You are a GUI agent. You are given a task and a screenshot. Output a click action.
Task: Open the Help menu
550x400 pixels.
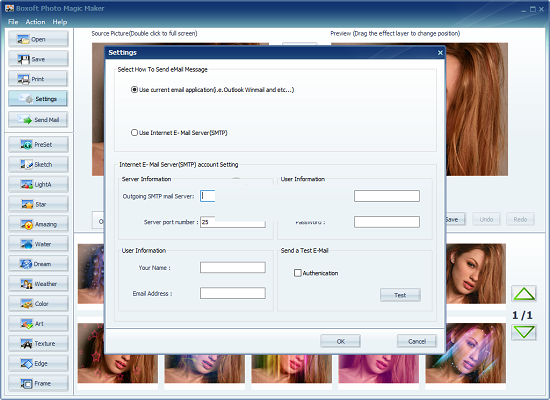tap(60, 22)
